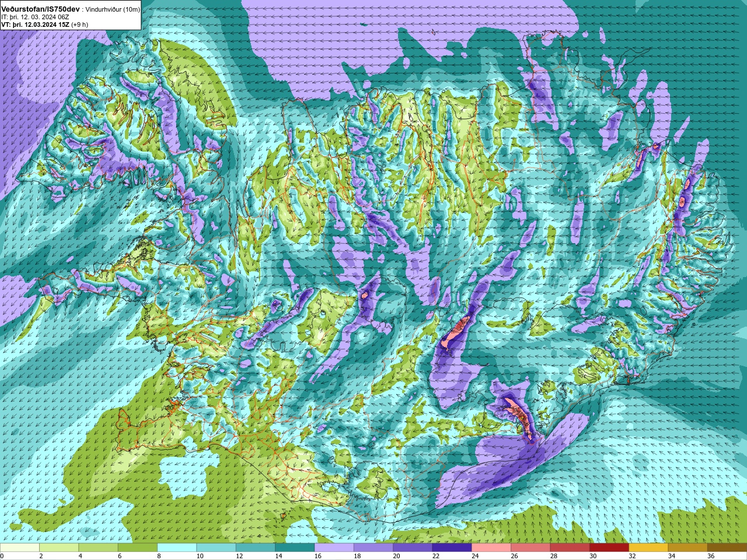Click the 8–10 pale cyan legend swatch
This screenshot has height=560, width=747.
[177, 548]
